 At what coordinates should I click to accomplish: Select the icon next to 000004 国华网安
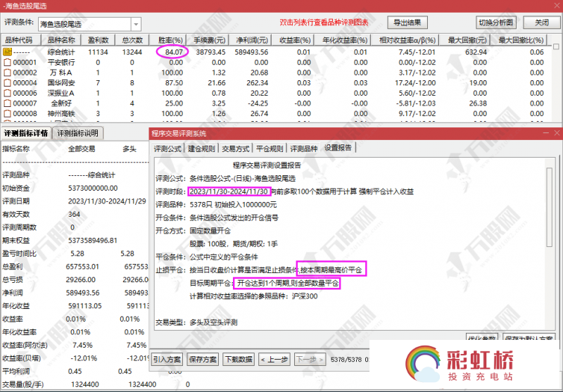[7, 83]
